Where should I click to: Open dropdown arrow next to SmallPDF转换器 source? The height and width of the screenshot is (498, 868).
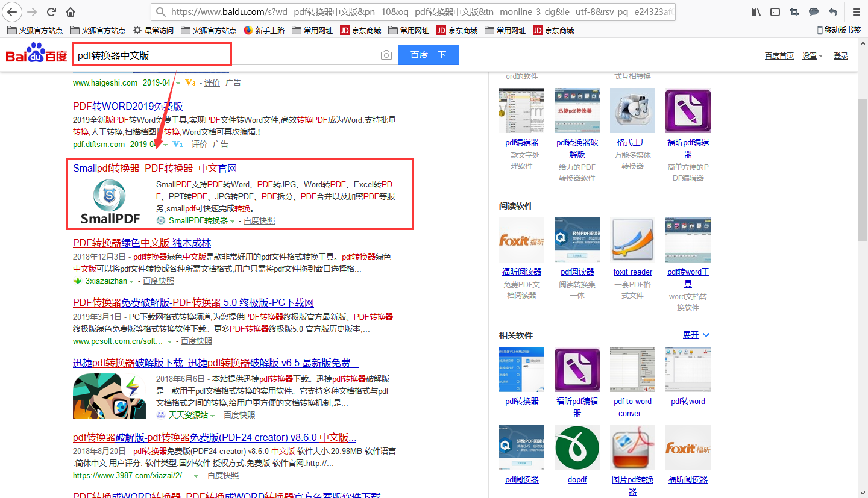233,221
